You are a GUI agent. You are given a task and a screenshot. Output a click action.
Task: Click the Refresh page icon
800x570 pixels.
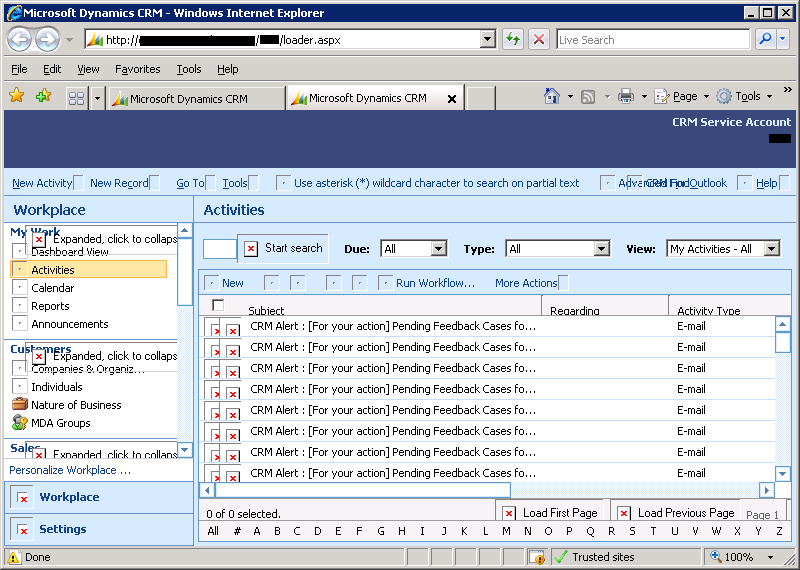513,39
